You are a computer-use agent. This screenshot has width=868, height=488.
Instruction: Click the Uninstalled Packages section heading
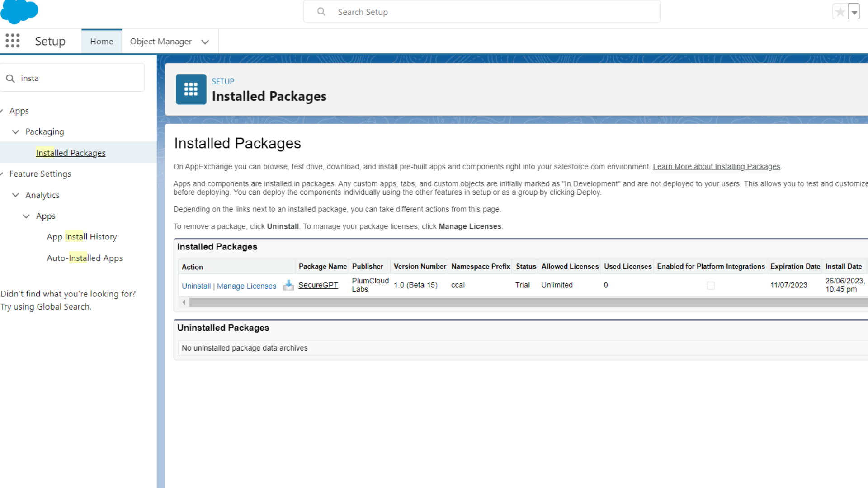click(x=223, y=328)
